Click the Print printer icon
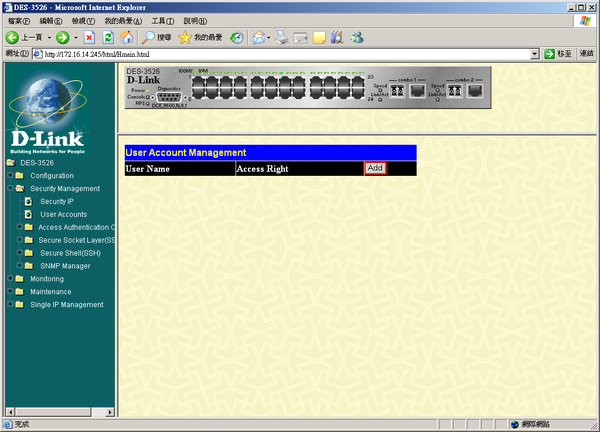The image size is (600, 432). 282,37
